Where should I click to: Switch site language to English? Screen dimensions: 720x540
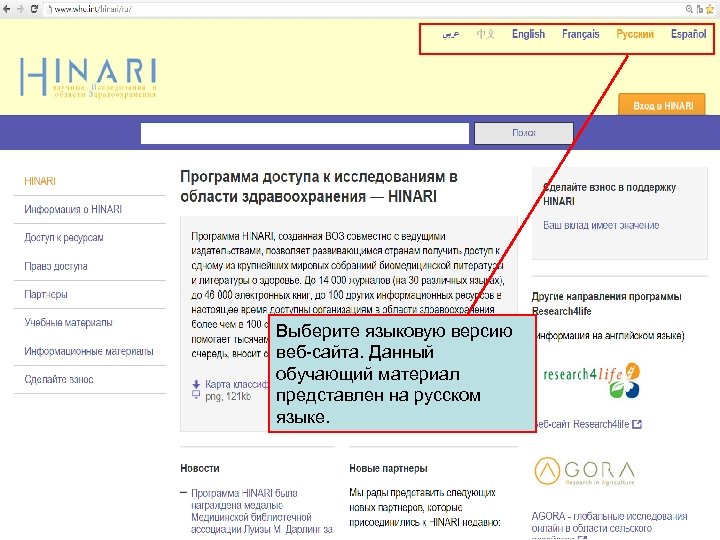pos(529,34)
